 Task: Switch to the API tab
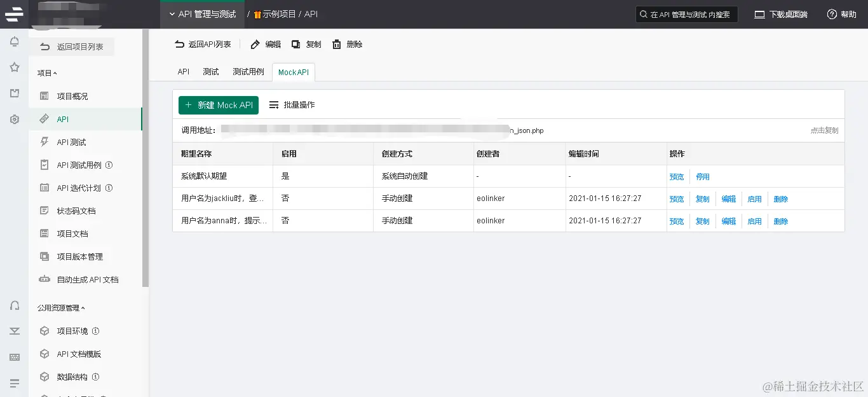[184, 72]
